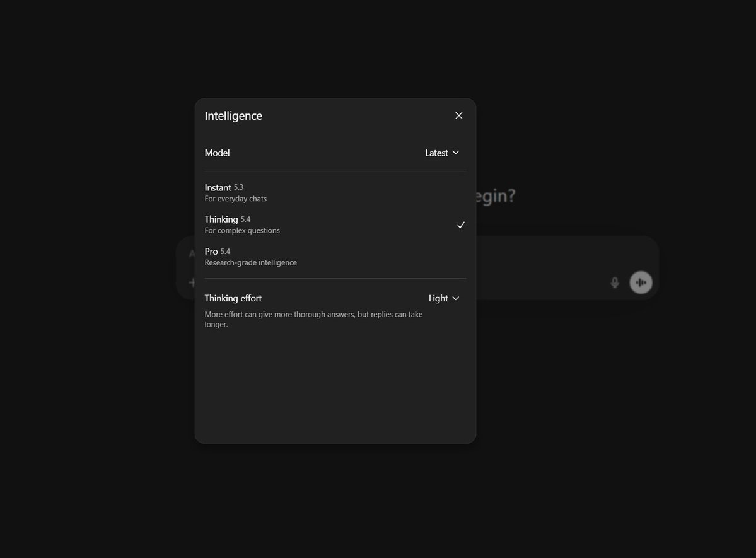Image resolution: width=756 pixels, height=558 pixels.
Task: Click the "More effort can give more thorough answers" text
Action: click(x=313, y=319)
